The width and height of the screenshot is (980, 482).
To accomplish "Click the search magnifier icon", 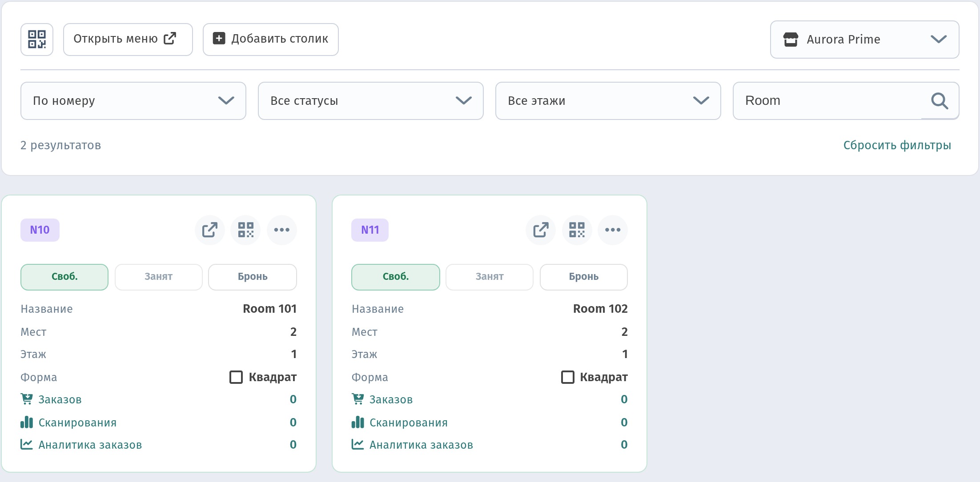I will click(940, 101).
